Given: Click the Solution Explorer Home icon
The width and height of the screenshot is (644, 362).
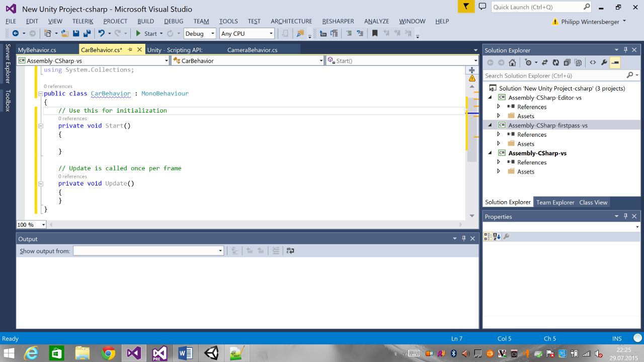Looking at the screenshot, I should 512,62.
